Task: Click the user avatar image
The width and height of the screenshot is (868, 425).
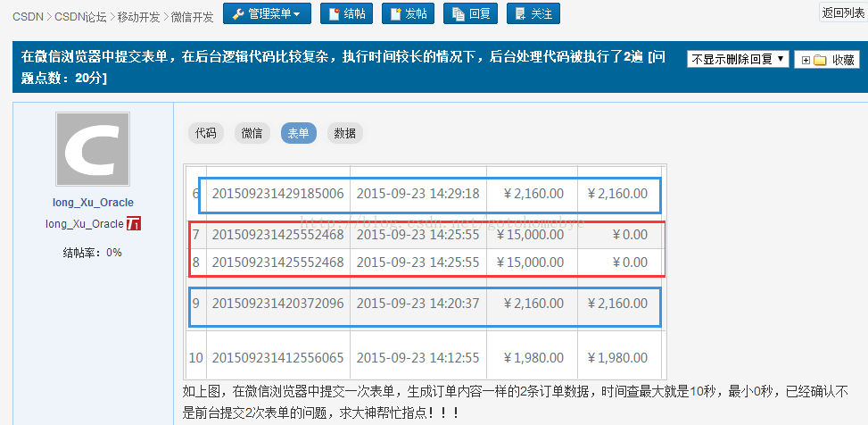Action: tap(93, 149)
